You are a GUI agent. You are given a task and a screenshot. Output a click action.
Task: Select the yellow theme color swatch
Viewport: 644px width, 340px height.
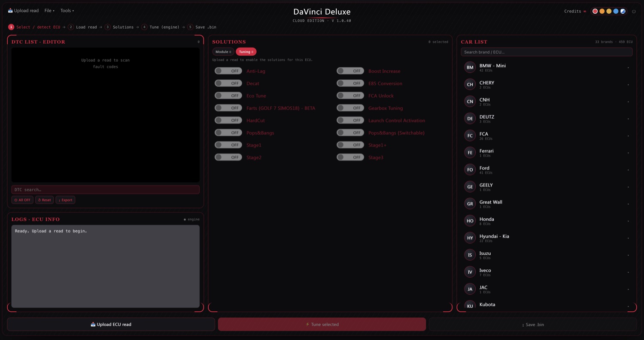609,12
